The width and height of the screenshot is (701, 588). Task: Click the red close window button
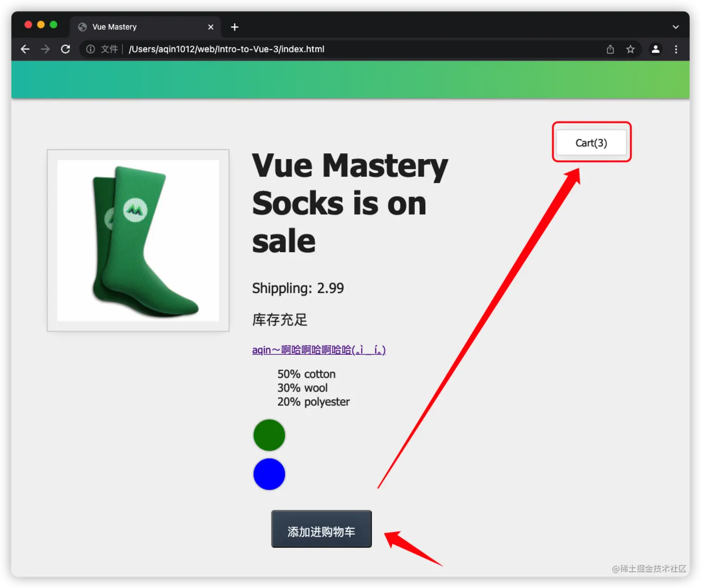click(28, 25)
